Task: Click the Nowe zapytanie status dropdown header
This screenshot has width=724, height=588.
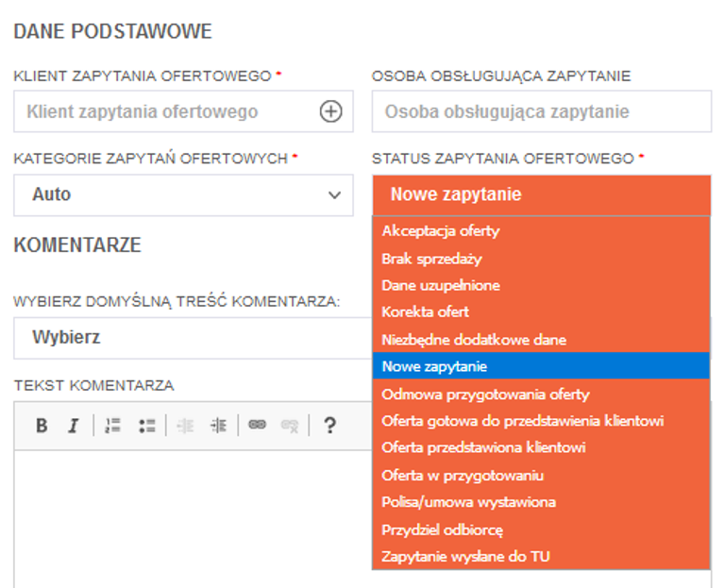Action: pyautogui.click(x=541, y=194)
